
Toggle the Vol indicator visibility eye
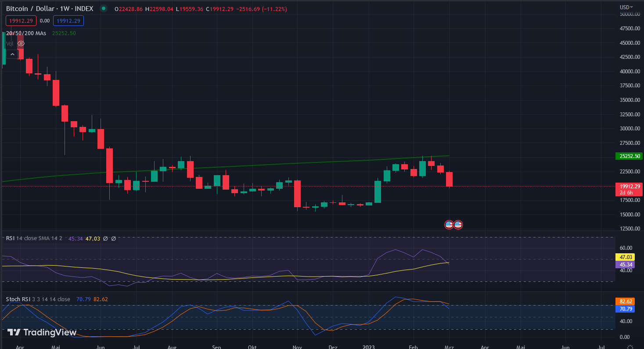pos(21,43)
